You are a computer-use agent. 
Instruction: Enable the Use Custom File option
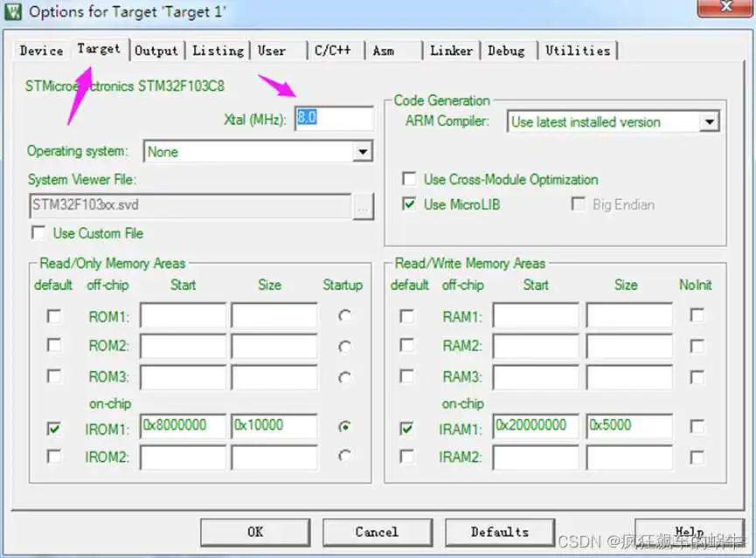(x=38, y=233)
